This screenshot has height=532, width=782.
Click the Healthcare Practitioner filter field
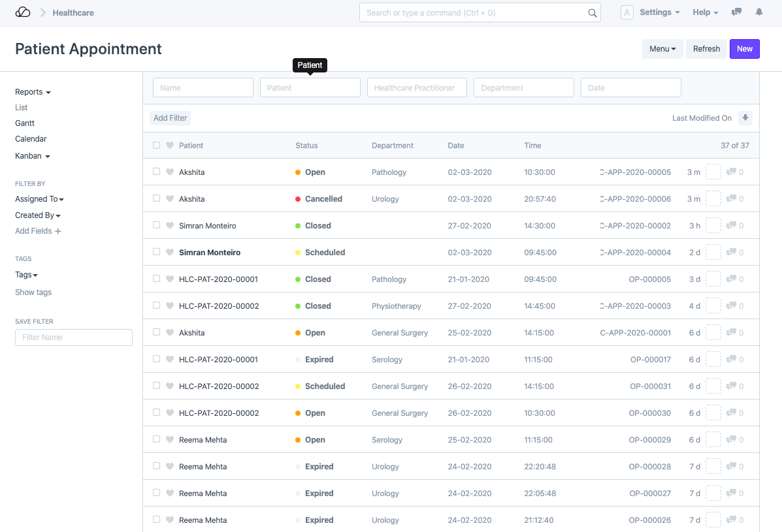pyautogui.click(x=417, y=88)
